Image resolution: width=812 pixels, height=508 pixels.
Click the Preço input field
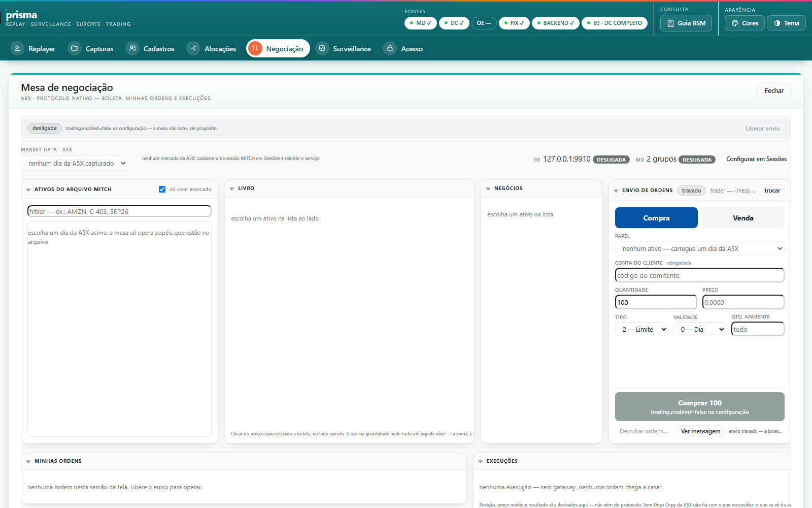[743, 302]
